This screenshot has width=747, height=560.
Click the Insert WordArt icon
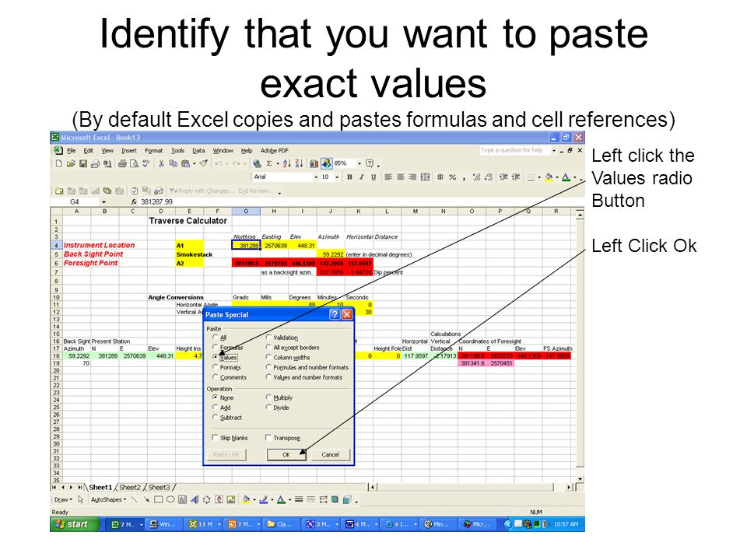(195, 499)
